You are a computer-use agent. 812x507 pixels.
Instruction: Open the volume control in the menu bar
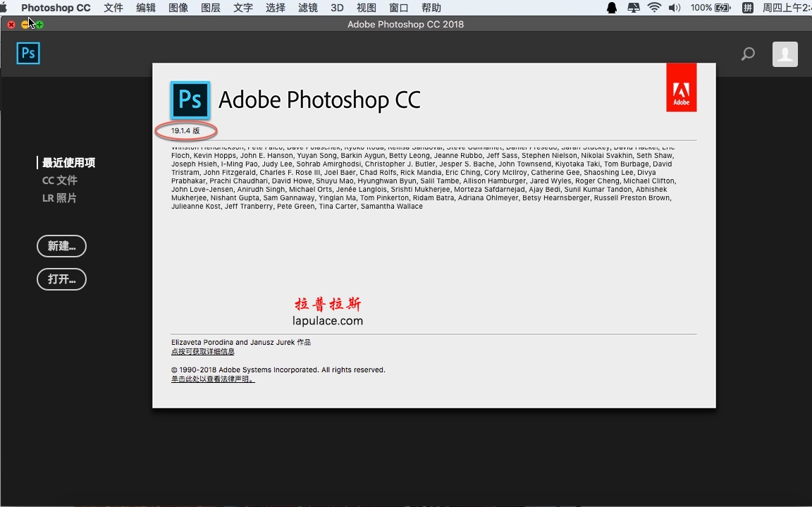point(675,8)
